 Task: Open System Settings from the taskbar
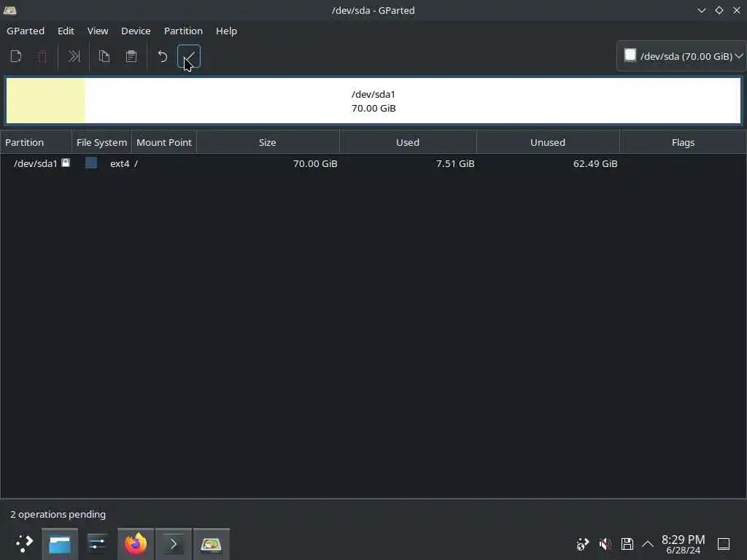[x=97, y=544]
